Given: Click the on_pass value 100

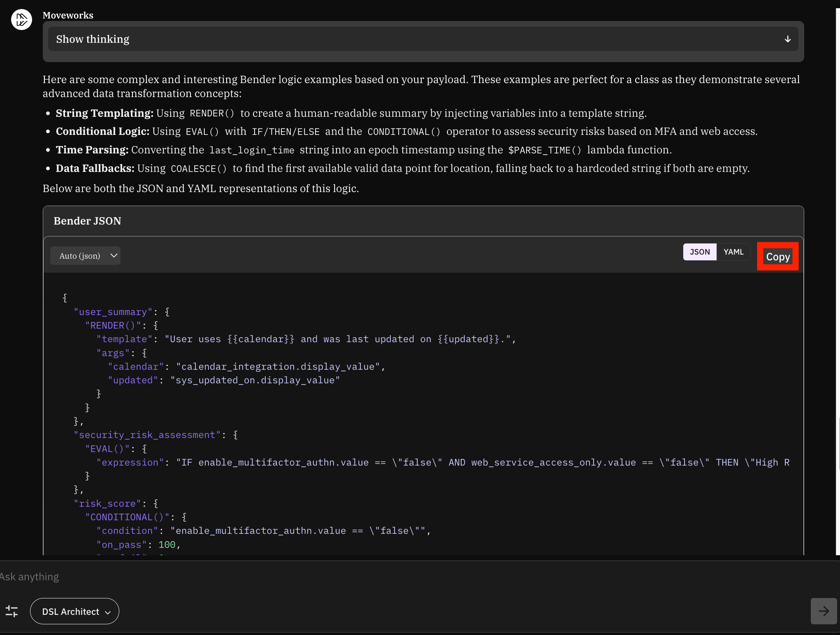Looking at the screenshot, I should [x=167, y=545].
